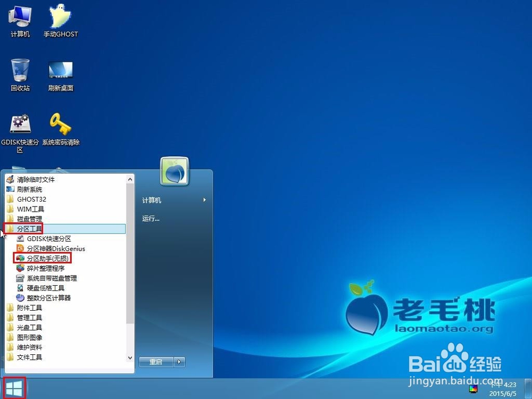Open the 硬盘低格工具 low-level format tool
Image resolution: width=532 pixels, height=399 pixels.
tap(47, 288)
